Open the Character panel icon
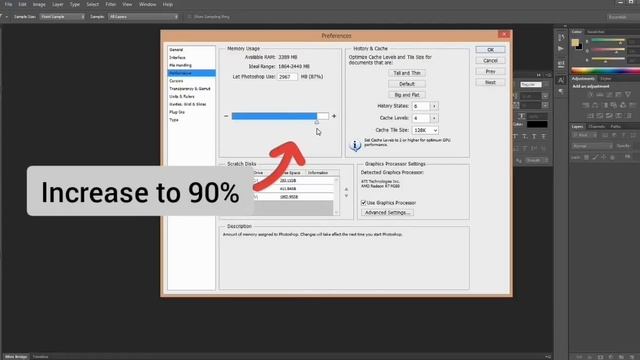The height and width of the screenshot is (360, 640). click(x=561, y=80)
